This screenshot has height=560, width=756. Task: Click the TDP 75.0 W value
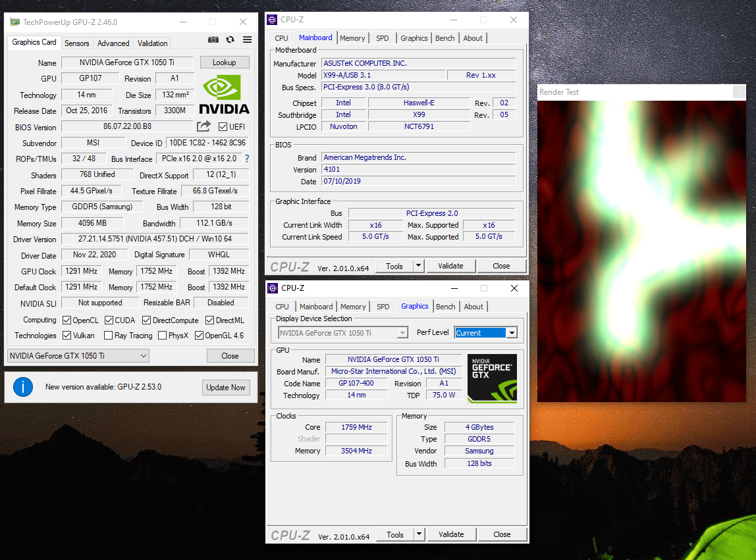coord(444,395)
